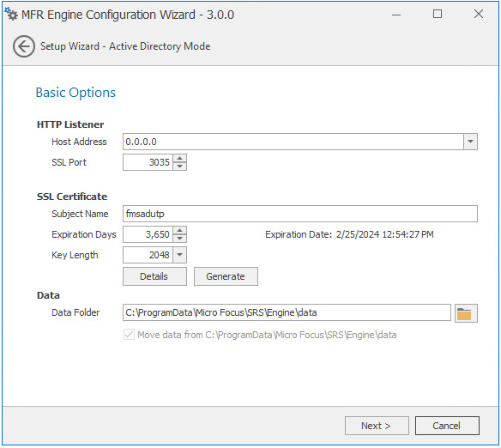This screenshot has width=501, height=448.
Task: Decrease SSL Port with down arrow
Action: (180, 166)
